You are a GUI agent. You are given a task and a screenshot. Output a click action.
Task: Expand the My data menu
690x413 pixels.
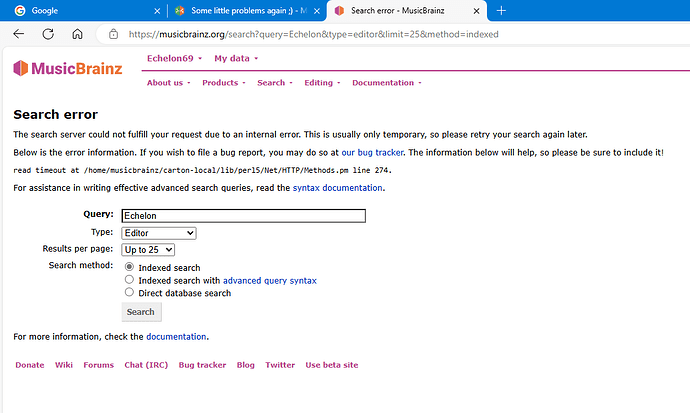(x=236, y=58)
